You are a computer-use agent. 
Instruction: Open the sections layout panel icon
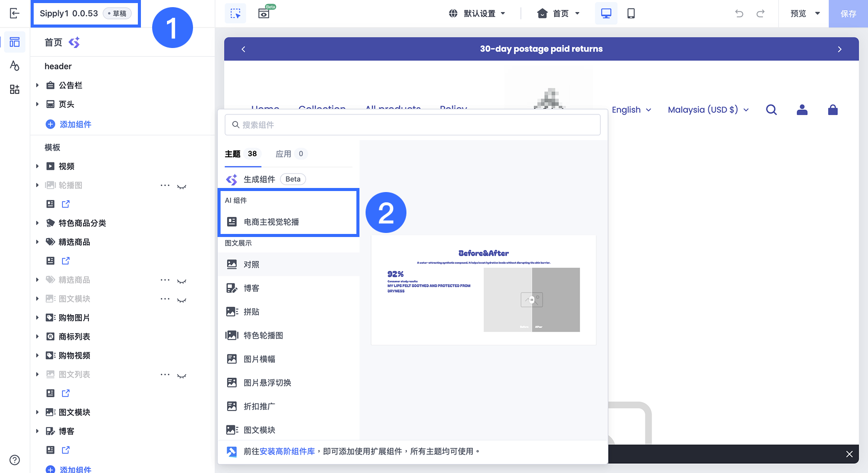[x=14, y=42]
